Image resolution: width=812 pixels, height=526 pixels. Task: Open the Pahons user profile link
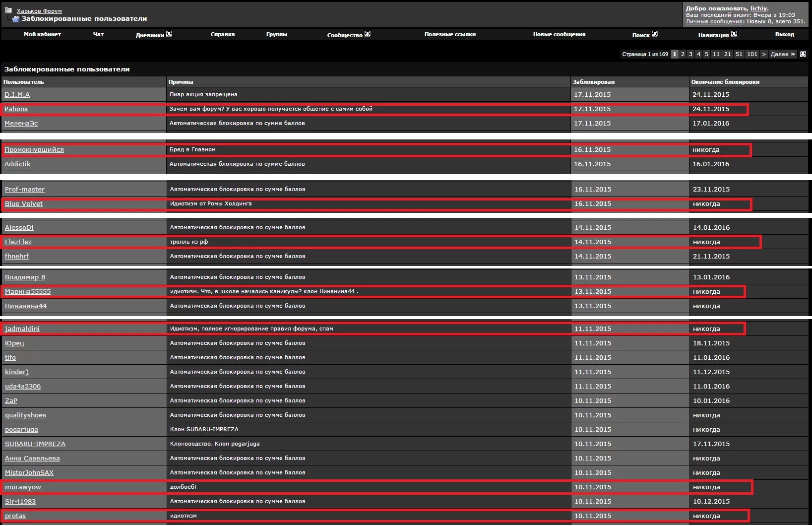16,109
